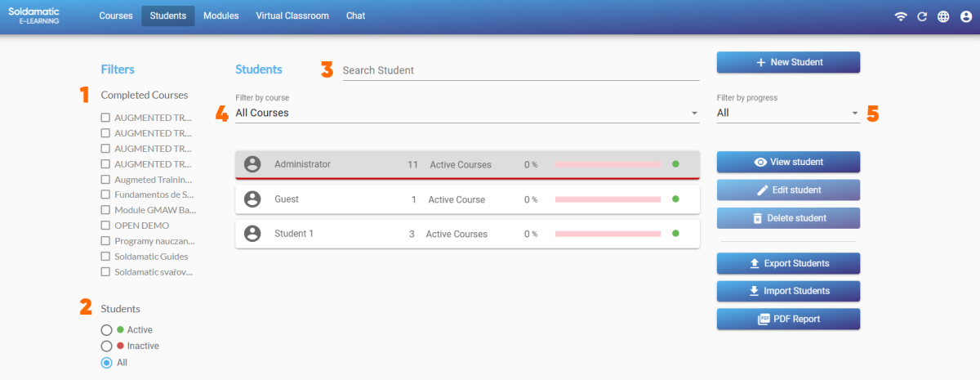This screenshot has height=380, width=980.
Task: Expand the Filter by course dropdown
Action: (x=466, y=113)
